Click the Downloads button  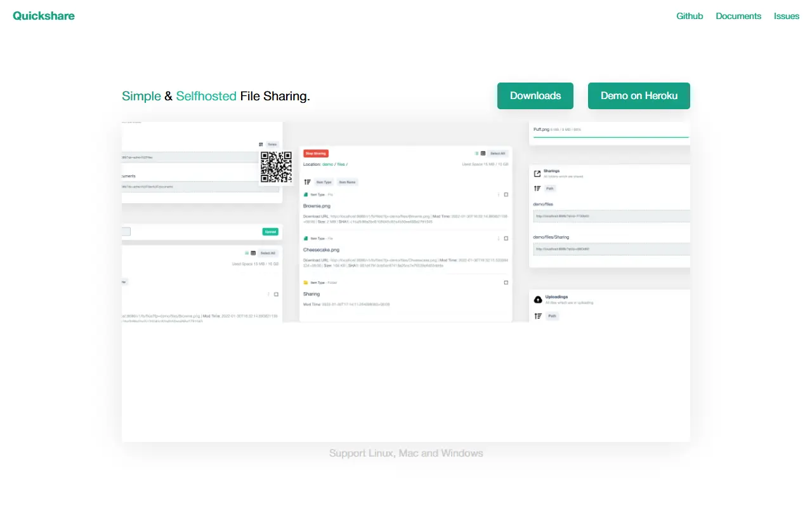coord(535,96)
